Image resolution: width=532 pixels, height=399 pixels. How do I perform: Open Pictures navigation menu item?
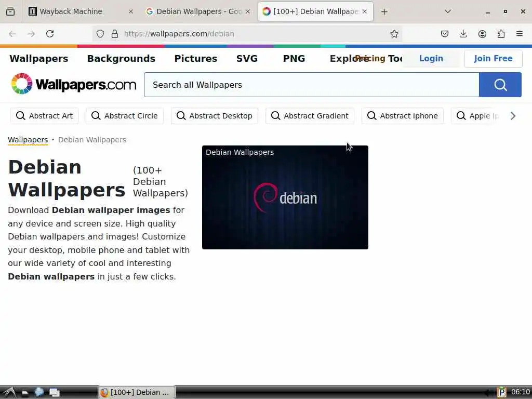pyautogui.click(x=196, y=59)
